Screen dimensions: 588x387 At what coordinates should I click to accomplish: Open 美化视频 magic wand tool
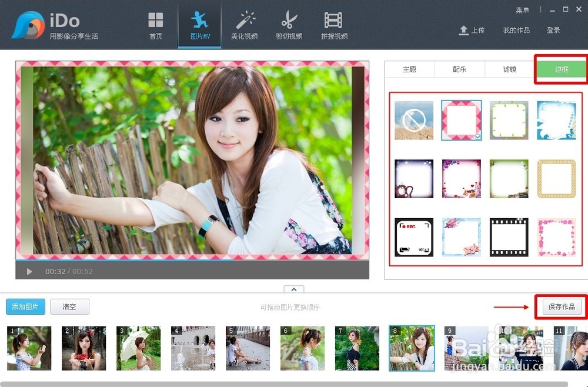[x=244, y=25]
